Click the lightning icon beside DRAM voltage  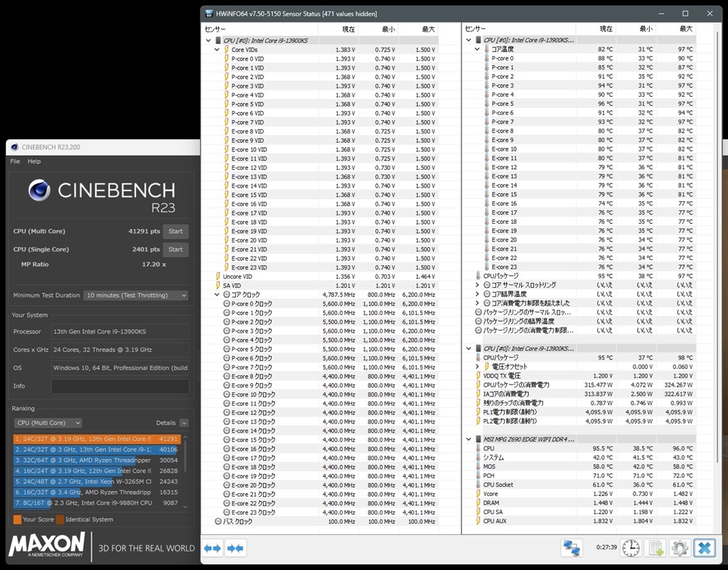[478, 502]
